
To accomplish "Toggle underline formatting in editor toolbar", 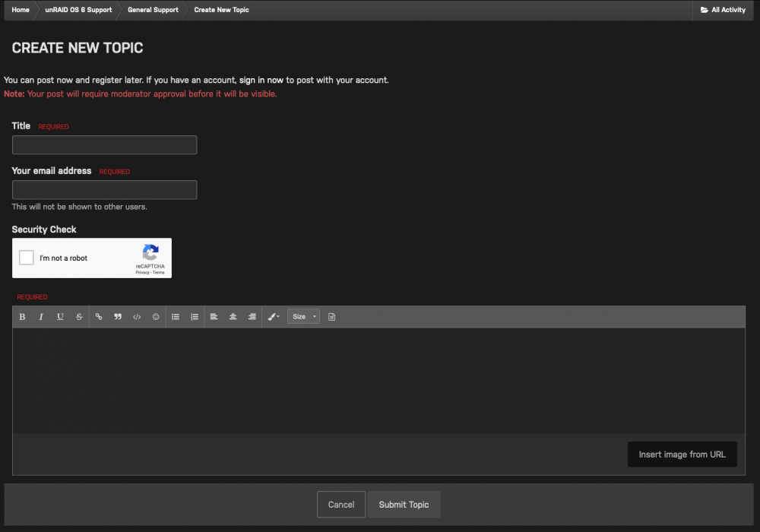I will pyautogui.click(x=60, y=317).
